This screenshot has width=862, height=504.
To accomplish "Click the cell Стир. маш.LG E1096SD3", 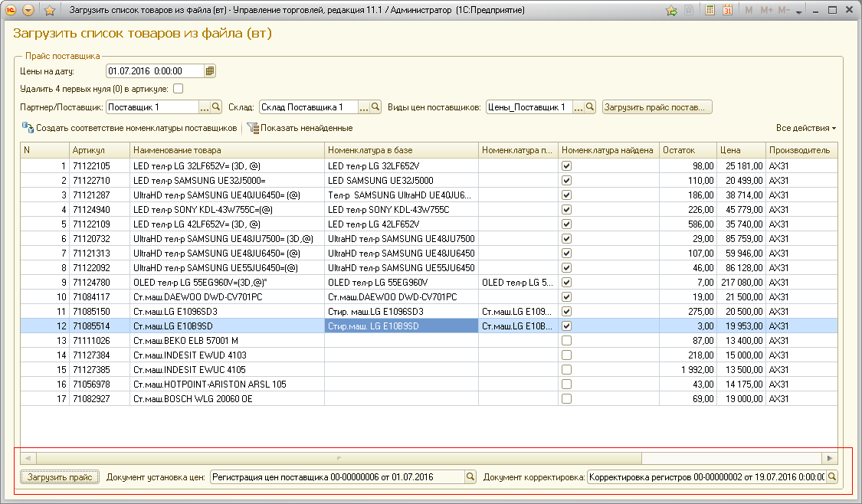I will tap(402, 312).
